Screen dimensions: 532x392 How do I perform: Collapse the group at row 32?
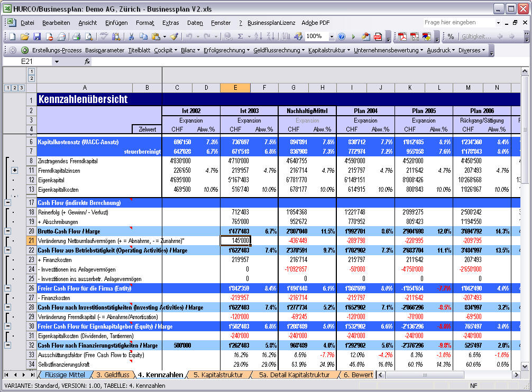[7, 345]
